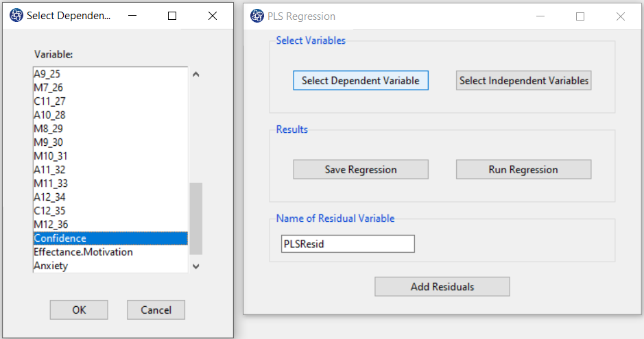The height and width of the screenshot is (339, 644).
Task: Cancel the dependent variable dialog
Action: pyautogui.click(x=156, y=310)
